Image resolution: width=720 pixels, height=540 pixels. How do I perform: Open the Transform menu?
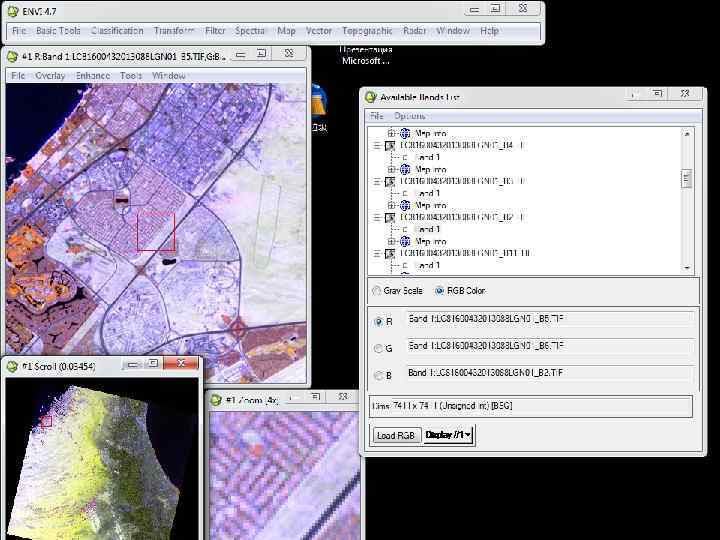174,31
